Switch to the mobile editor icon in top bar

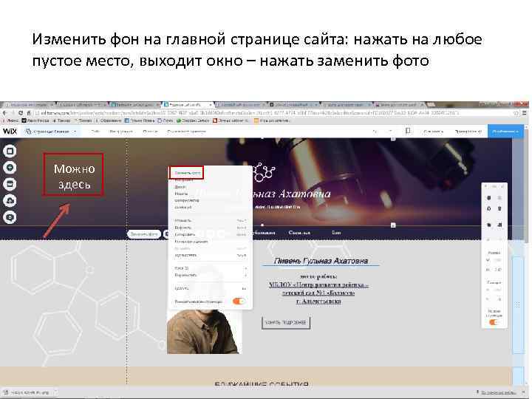point(408,132)
